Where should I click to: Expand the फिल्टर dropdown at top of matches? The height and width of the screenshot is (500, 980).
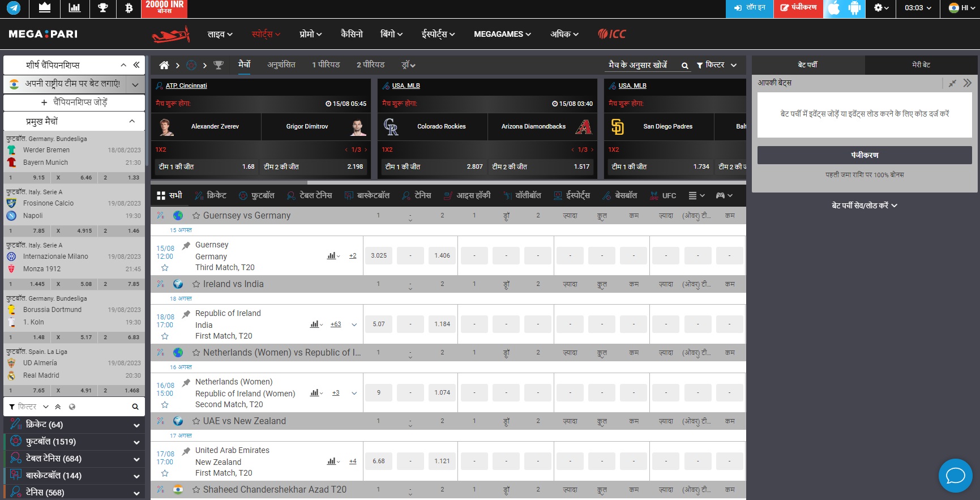coord(717,65)
